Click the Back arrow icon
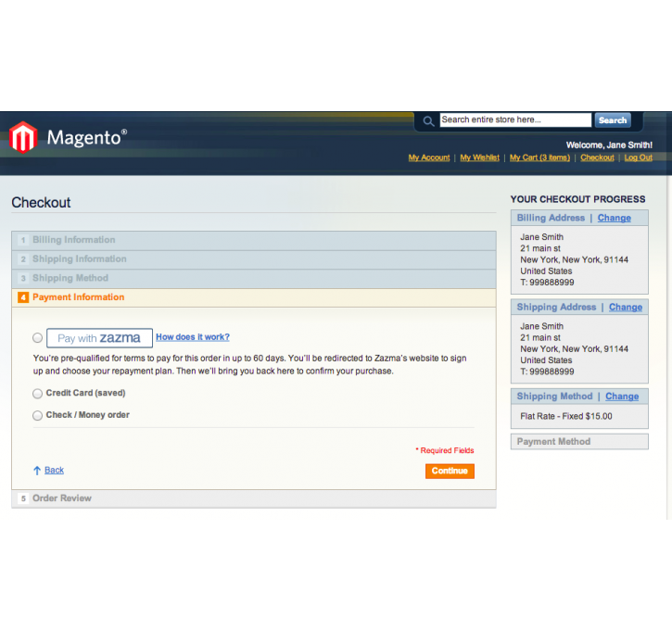Image resolution: width=672 pixels, height=630 pixels. click(37, 471)
